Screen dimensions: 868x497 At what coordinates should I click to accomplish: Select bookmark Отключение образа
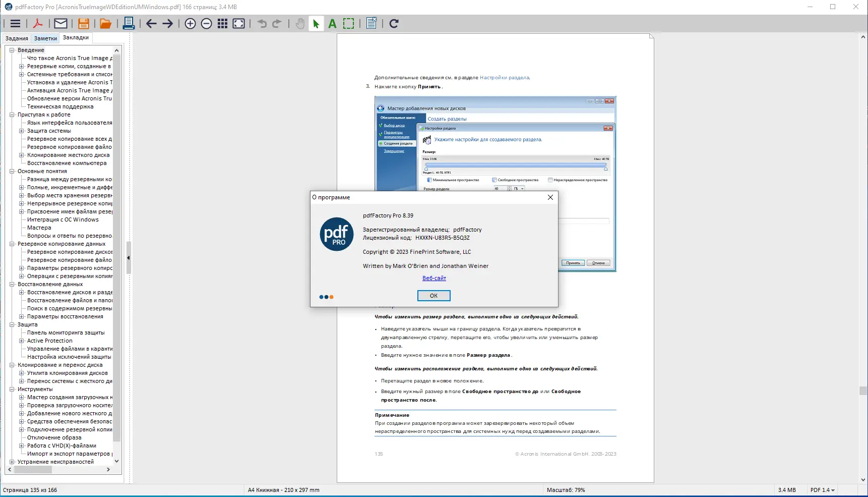(54, 437)
